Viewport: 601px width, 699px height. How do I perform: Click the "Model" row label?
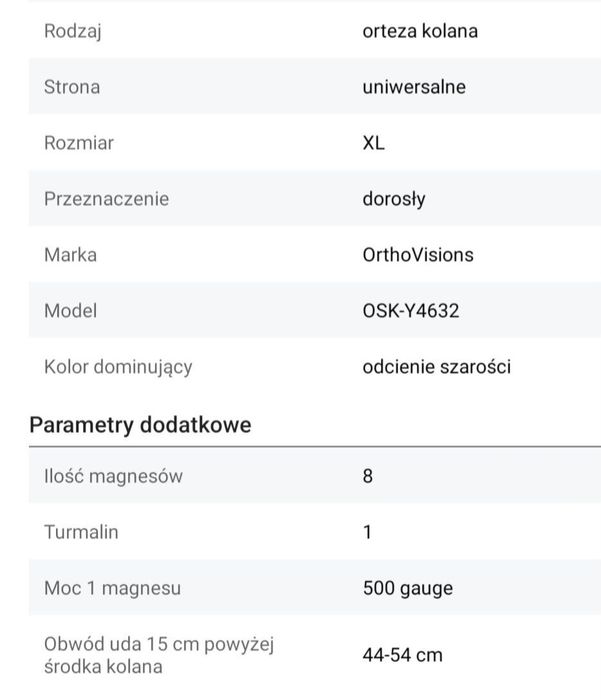[70, 311]
